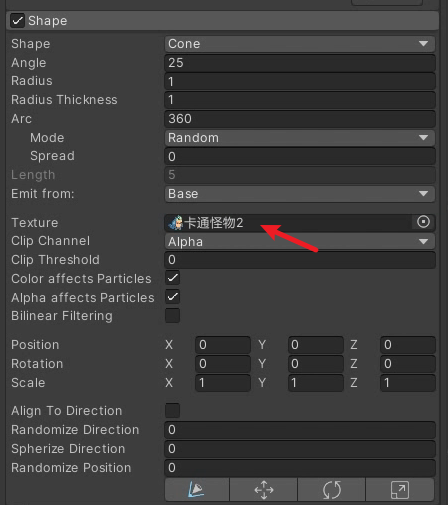Screen dimensions: 448x505
Task: Activate the shape move gizmo tool
Action: point(264,489)
